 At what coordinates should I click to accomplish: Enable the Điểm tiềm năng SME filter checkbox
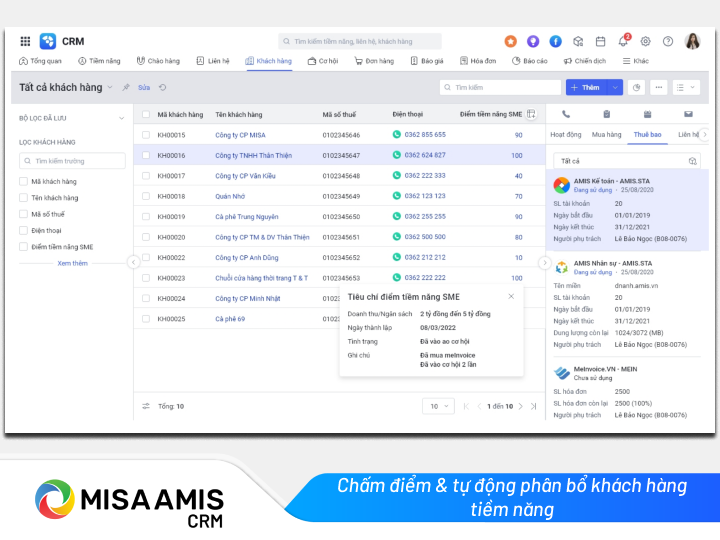(x=23, y=247)
